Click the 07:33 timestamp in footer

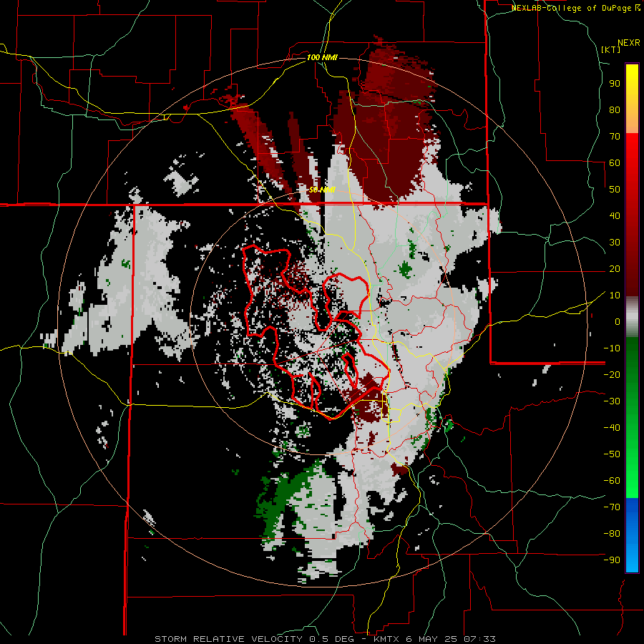(x=481, y=639)
